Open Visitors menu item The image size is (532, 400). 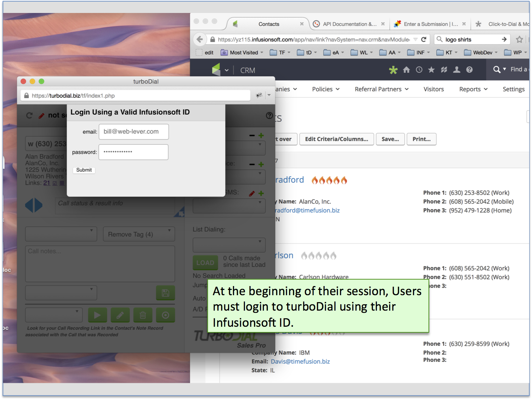point(433,89)
